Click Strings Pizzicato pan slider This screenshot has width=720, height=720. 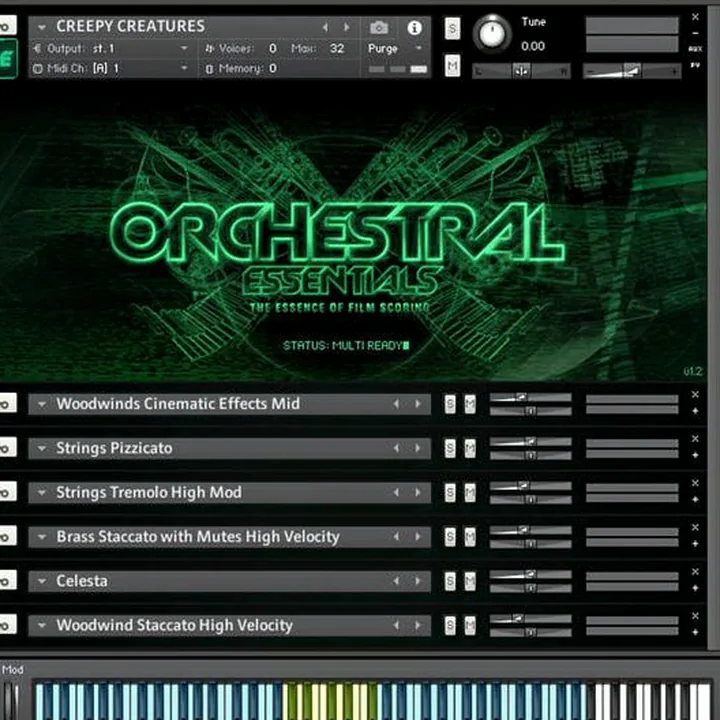click(530, 456)
